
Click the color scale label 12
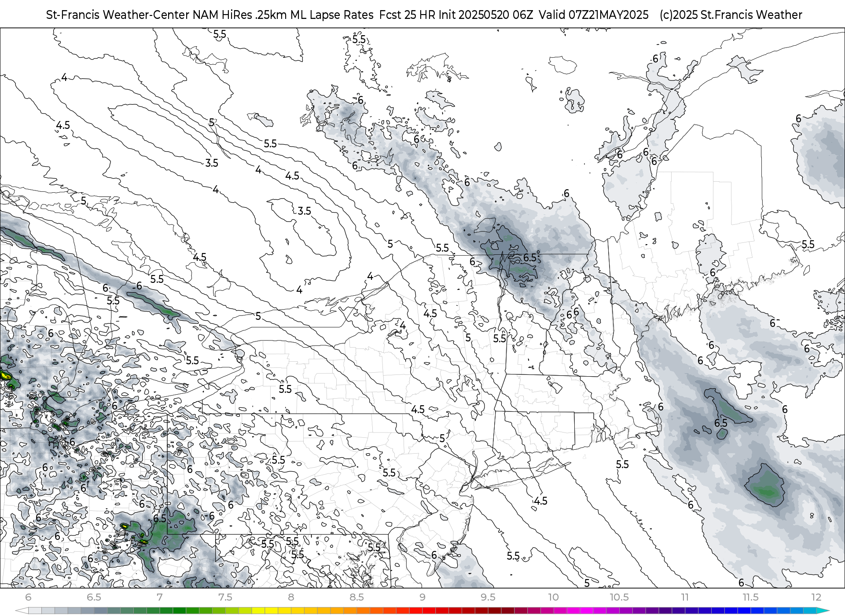(816, 598)
